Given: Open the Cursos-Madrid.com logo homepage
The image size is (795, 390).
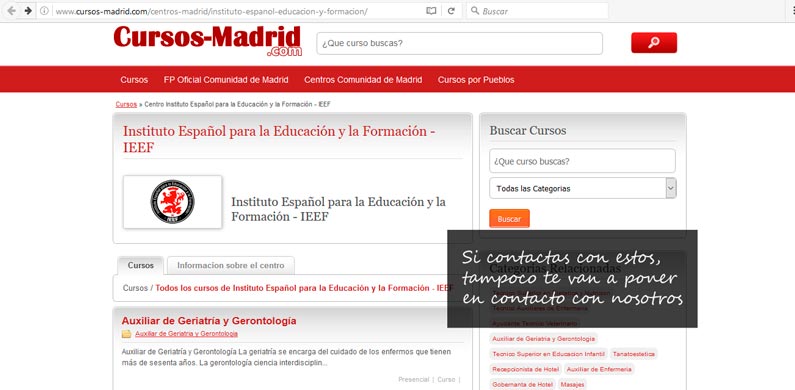Looking at the screenshot, I should tap(207, 41).
